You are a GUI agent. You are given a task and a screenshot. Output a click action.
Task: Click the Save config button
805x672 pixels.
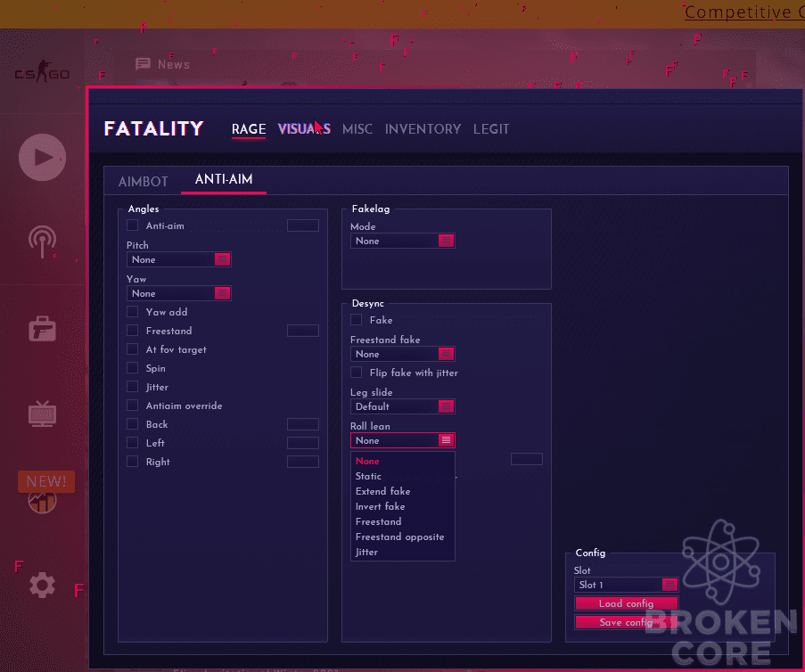pos(627,623)
